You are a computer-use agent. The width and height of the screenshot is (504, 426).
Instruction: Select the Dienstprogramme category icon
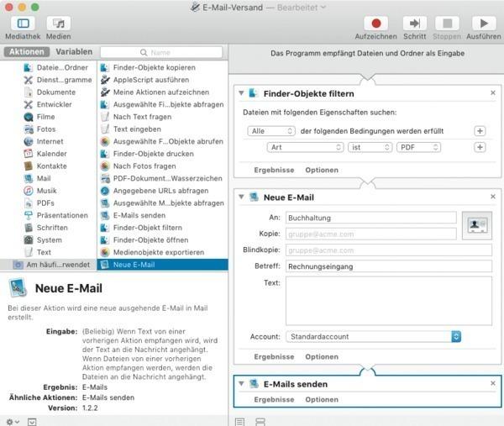tap(29, 80)
